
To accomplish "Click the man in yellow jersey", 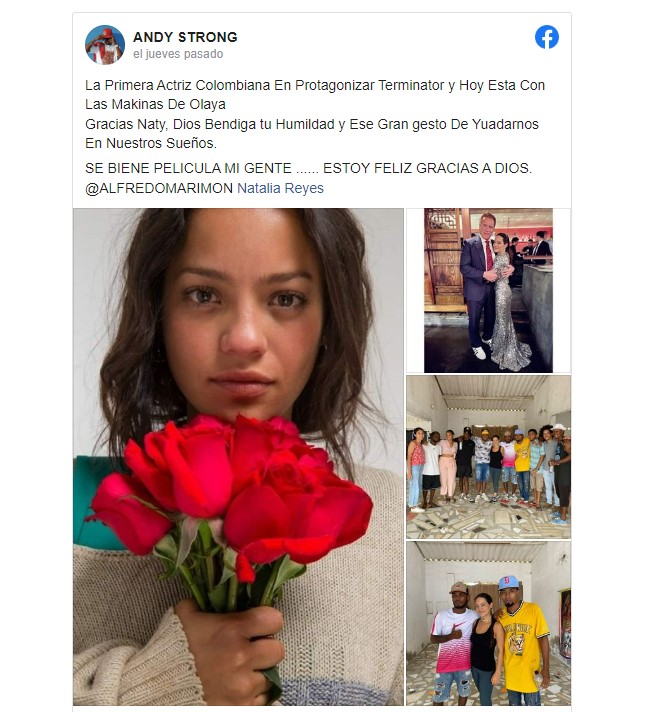I will 522,640.
